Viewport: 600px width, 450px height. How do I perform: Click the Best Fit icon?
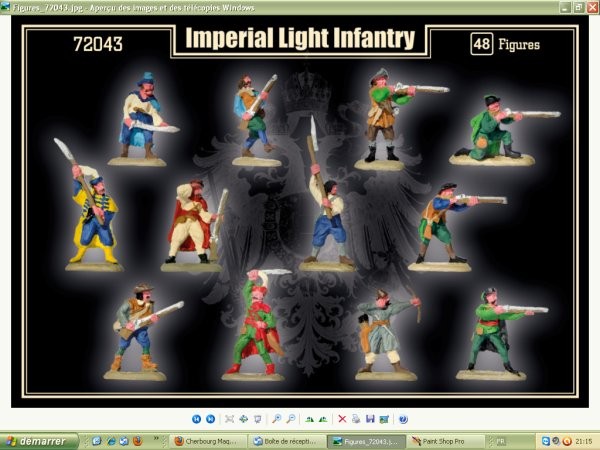click(230, 419)
